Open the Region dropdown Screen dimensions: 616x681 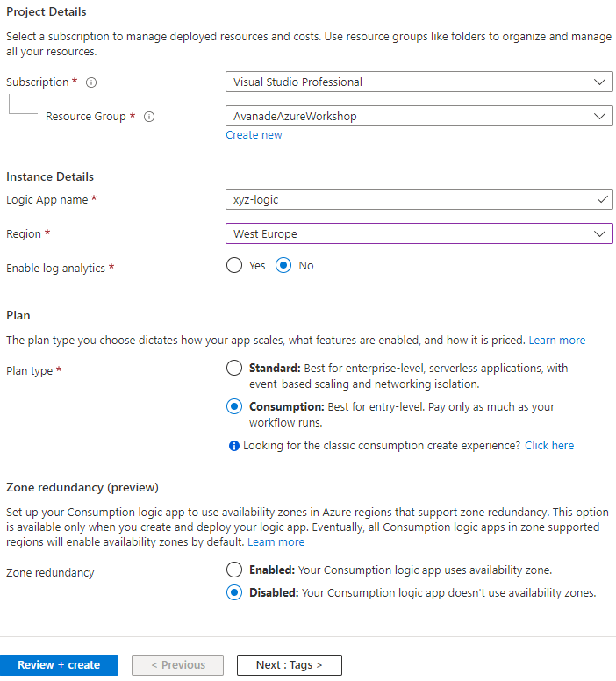[x=419, y=234]
